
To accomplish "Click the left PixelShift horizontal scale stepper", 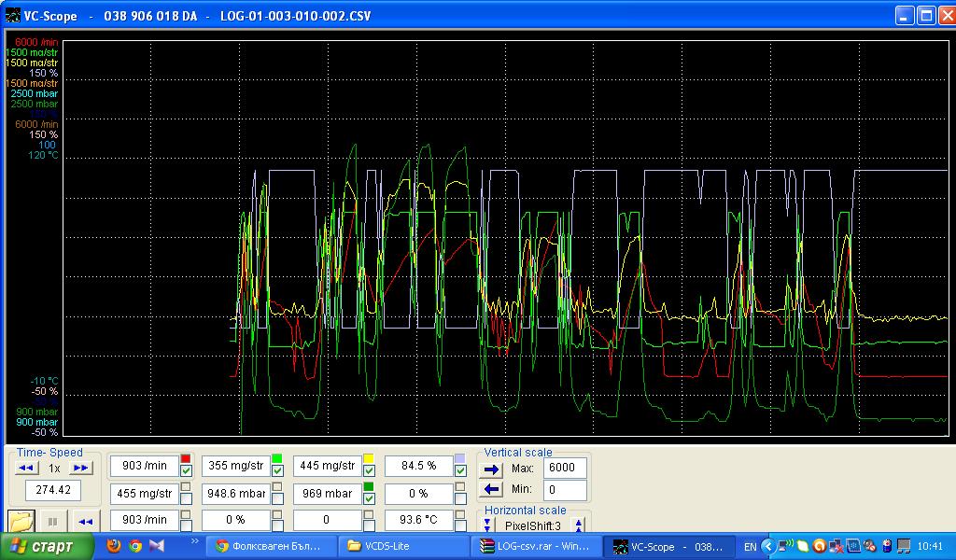I will pos(487,526).
